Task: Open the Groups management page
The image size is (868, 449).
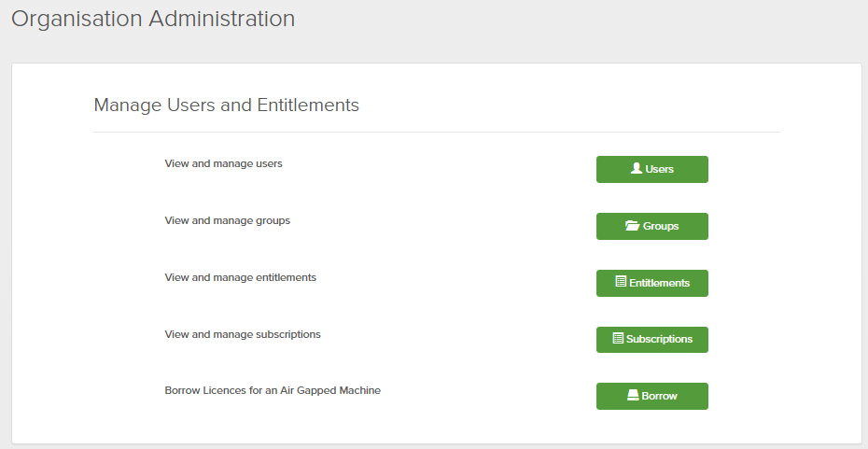Action: [x=652, y=226]
